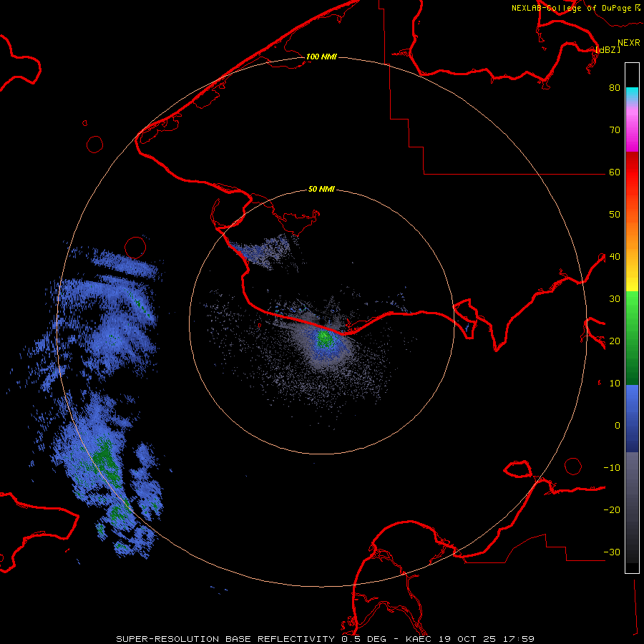Click the [dBZ] unit label
Viewport: 644px width, 644px height.
[608, 49]
